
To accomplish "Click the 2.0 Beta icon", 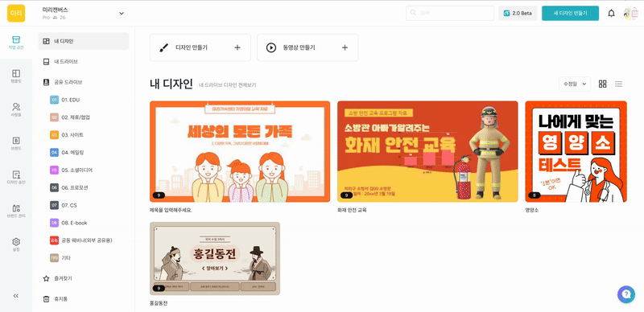I will point(507,13).
